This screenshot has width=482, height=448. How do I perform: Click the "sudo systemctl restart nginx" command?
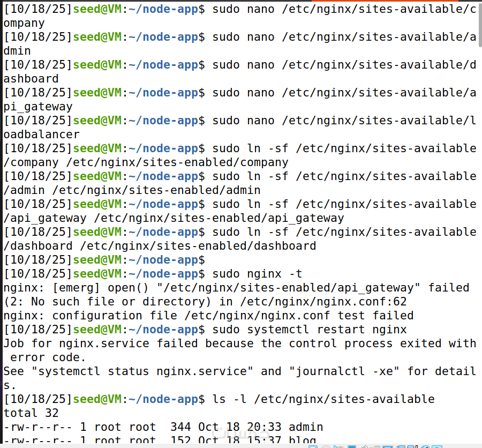(x=309, y=330)
